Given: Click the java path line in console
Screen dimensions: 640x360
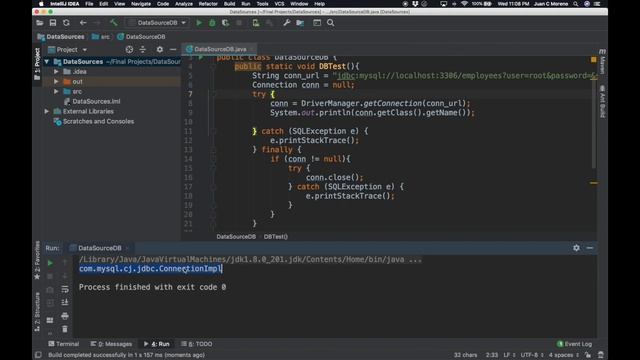Looking at the screenshot, I should 250,260.
